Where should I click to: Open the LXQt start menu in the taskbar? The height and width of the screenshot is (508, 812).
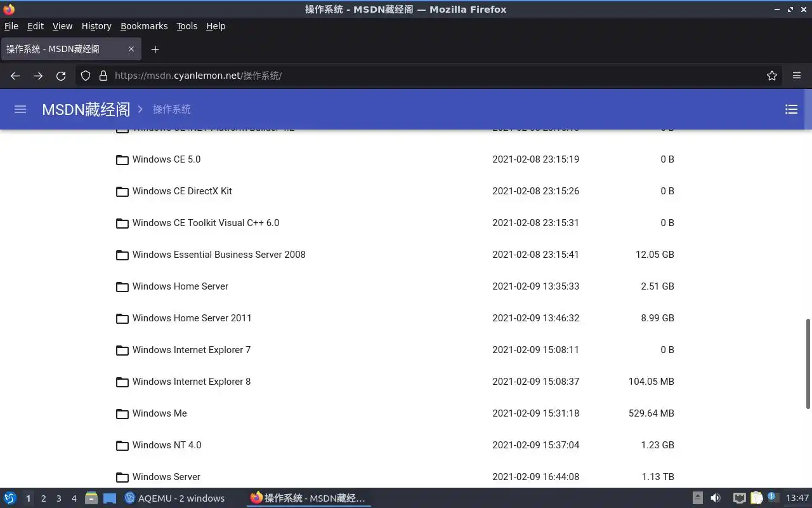click(x=10, y=498)
